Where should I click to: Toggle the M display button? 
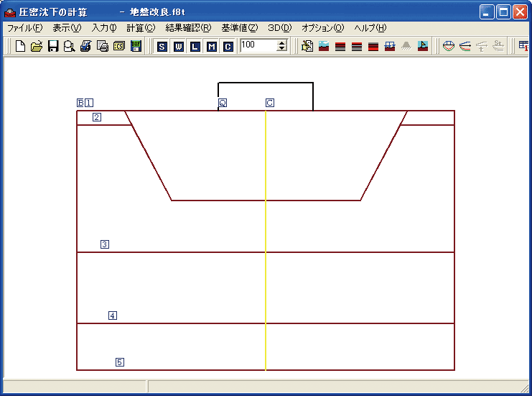pyautogui.click(x=212, y=46)
